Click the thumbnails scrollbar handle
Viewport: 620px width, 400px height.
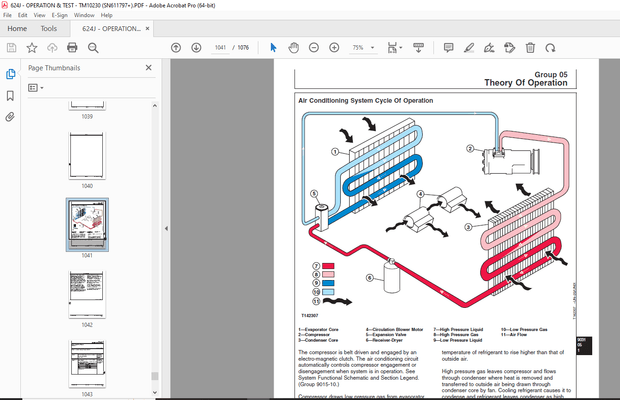pos(155,376)
